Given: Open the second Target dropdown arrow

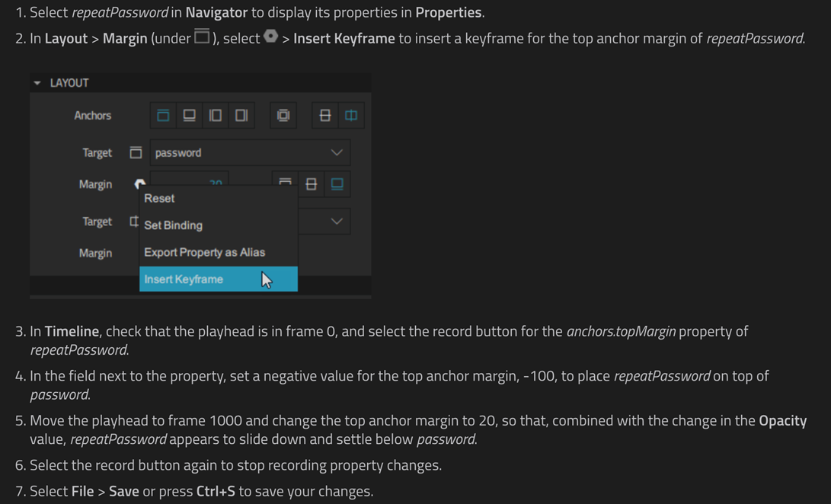Looking at the screenshot, I should [337, 222].
